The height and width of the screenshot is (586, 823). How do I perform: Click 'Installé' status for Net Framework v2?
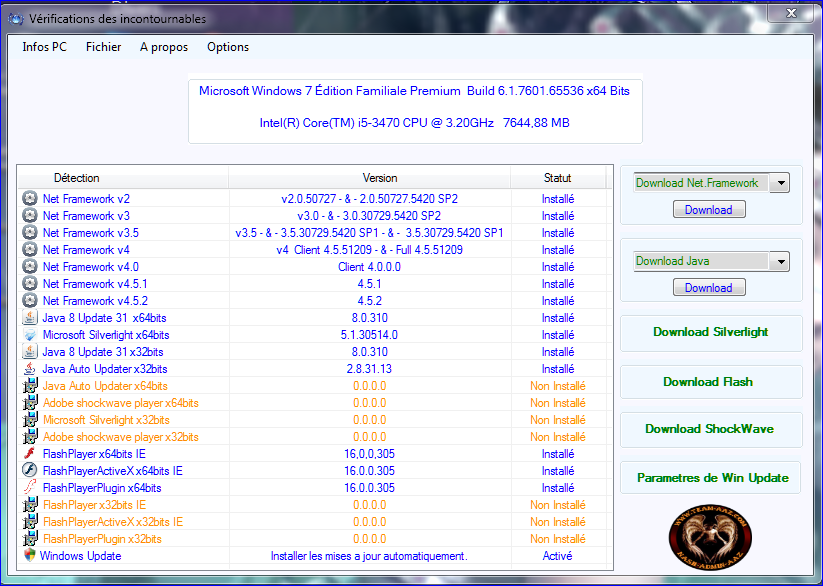tap(558, 199)
